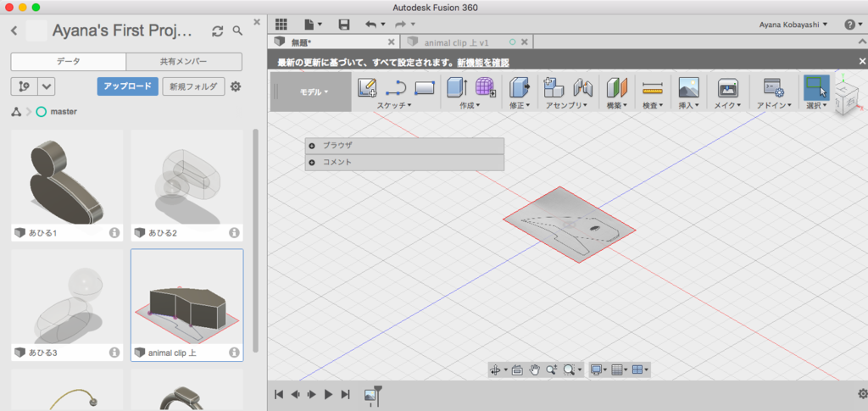Open the 新機能を確認 link
Screen dimensions: 868x411
coord(483,63)
